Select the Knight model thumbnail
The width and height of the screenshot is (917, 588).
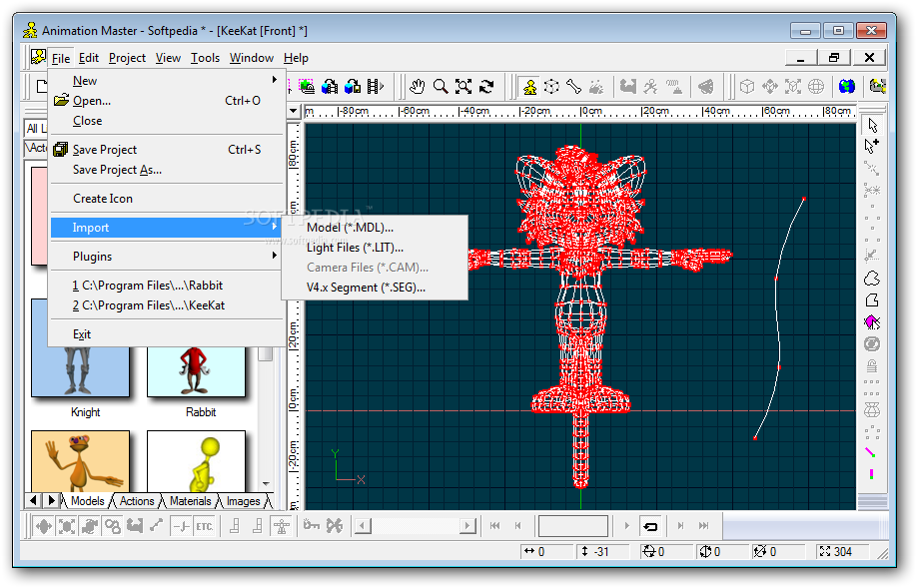(80, 371)
